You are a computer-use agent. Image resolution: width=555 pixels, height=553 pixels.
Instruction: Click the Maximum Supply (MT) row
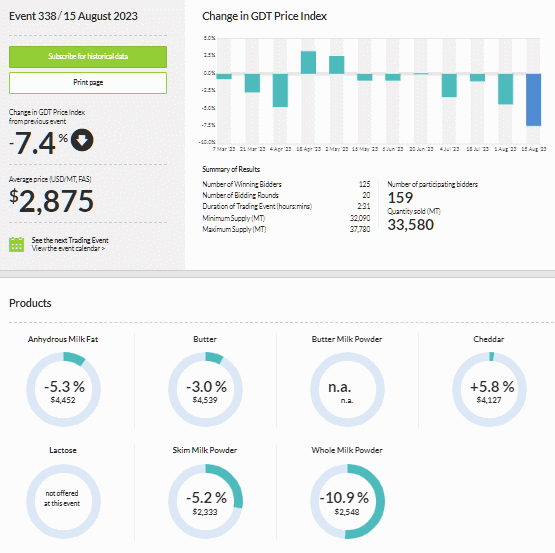tap(286, 229)
